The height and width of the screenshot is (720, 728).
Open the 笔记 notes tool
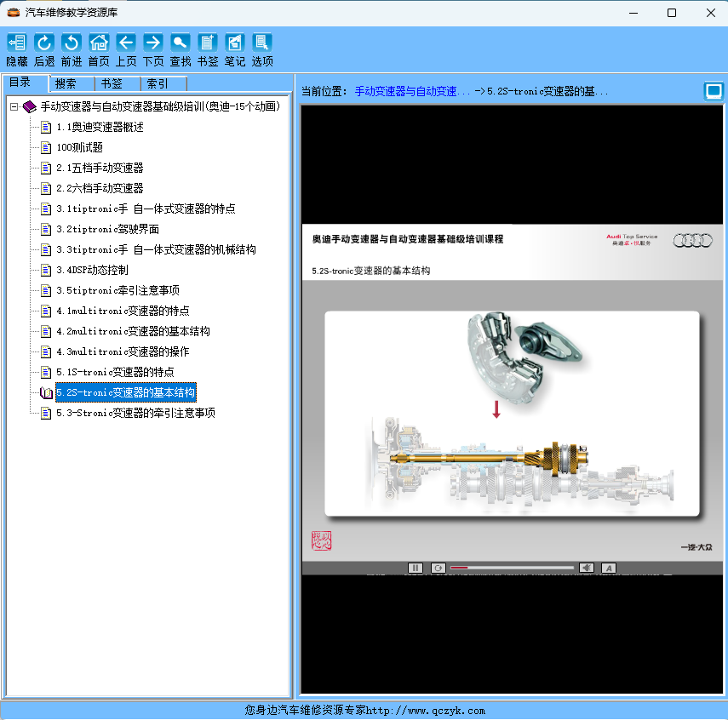pyautogui.click(x=235, y=43)
